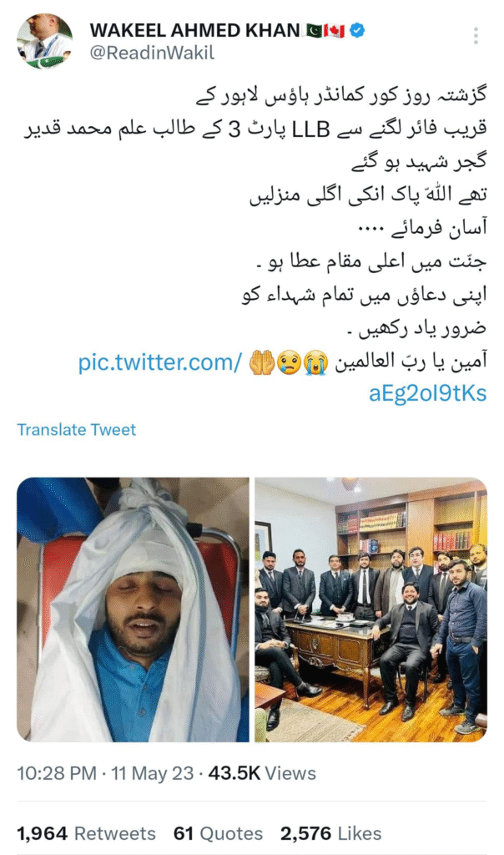Viewport: 504px width, 855px height.
Task: Open the aEg2oI9tKs link text
Action: pyautogui.click(x=428, y=393)
